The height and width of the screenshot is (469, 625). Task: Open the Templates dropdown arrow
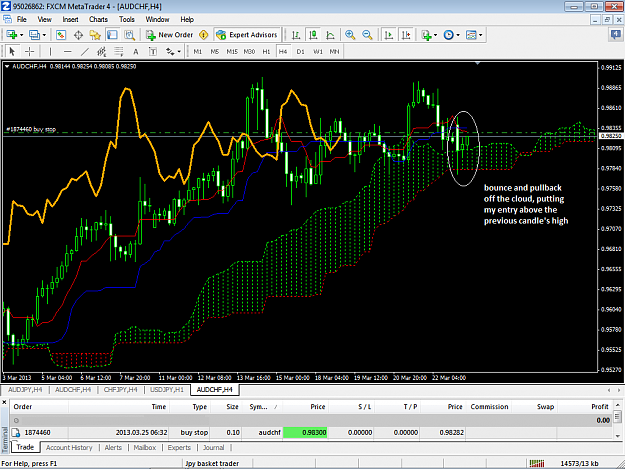(x=481, y=35)
